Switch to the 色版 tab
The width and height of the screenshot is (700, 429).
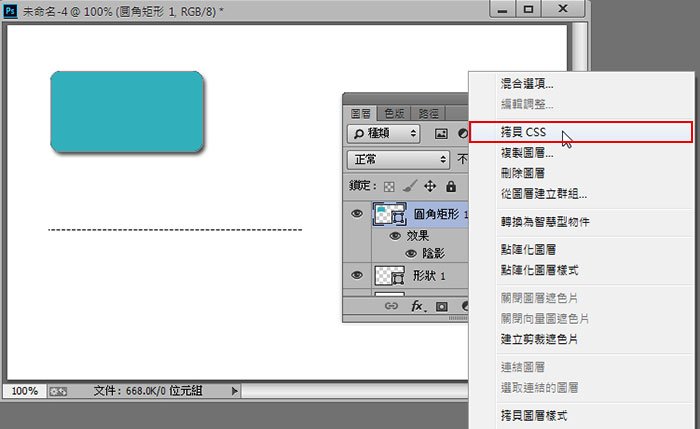[394, 113]
